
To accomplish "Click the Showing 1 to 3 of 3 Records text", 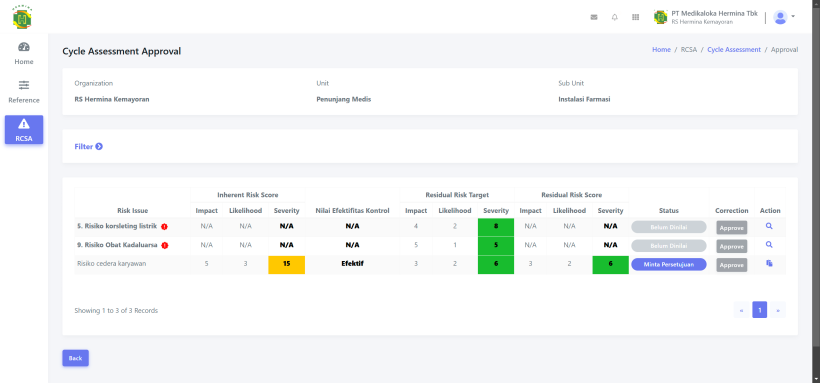I will 116,311.
